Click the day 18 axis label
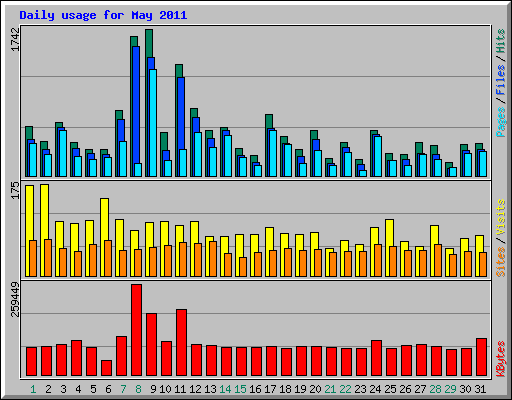 (285, 389)
